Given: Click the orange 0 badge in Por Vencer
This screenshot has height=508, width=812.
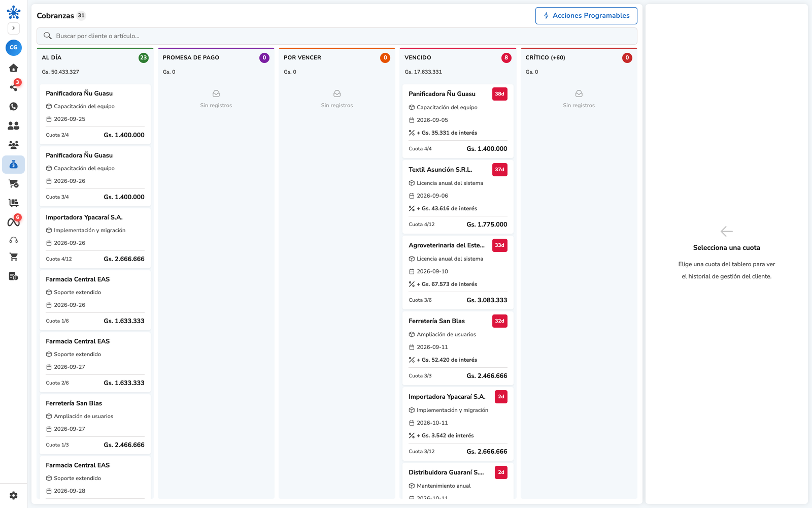Looking at the screenshot, I should [385, 58].
